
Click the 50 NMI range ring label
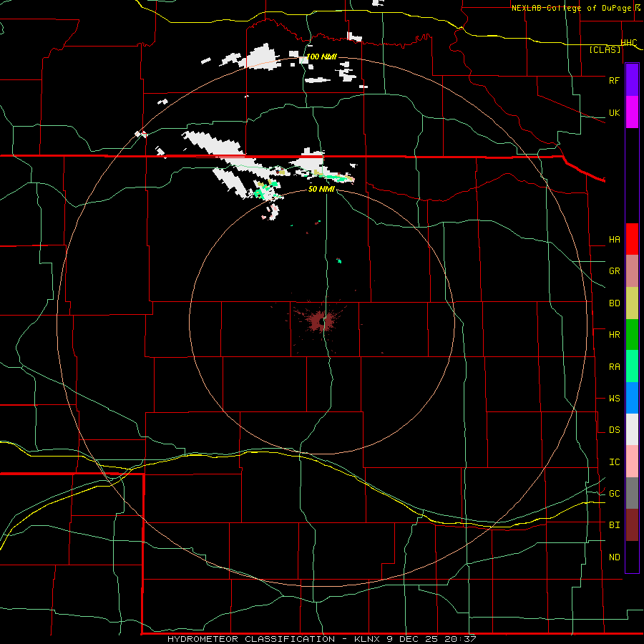[321, 189]
